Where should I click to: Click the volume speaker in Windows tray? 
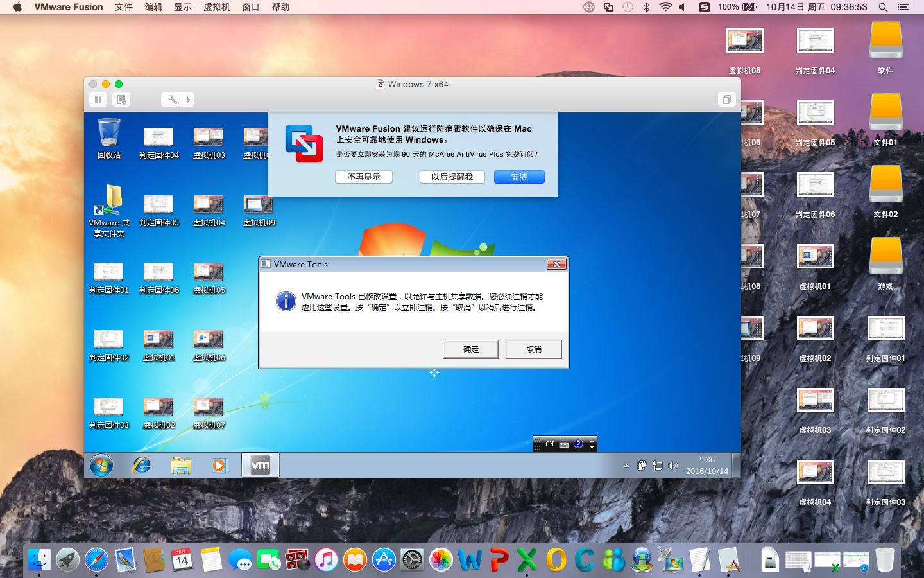[x=672, y=466]
